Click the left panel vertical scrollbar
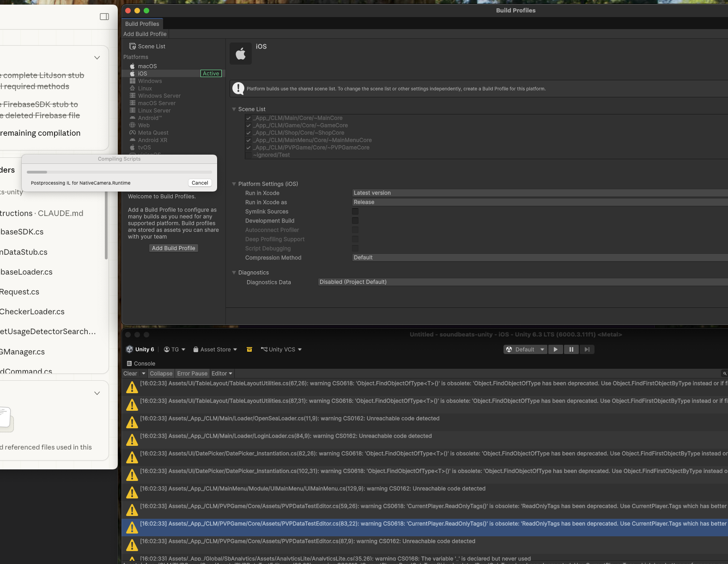The width and height of the screenshot is (728, 564). point(106,225)
